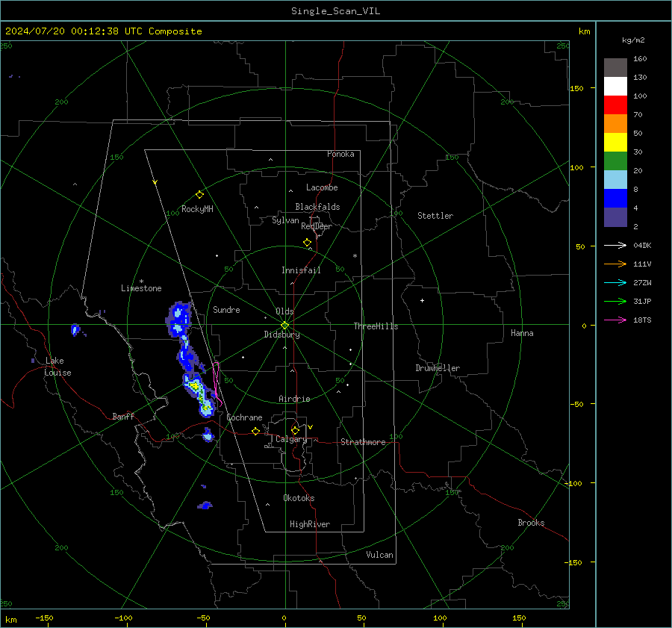
Task: Click the magenta 18TS arrow icon
Action: [x=615, y=320]
